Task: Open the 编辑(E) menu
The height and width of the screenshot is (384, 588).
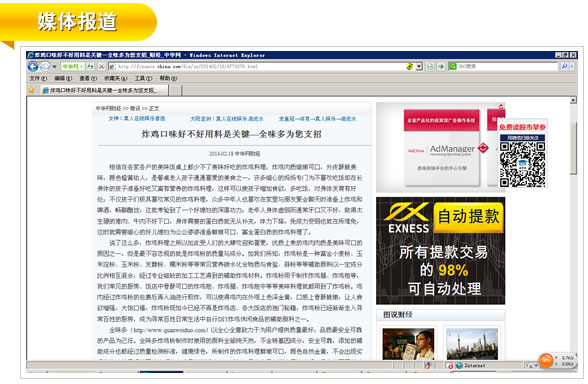Action: pos(63,78)
